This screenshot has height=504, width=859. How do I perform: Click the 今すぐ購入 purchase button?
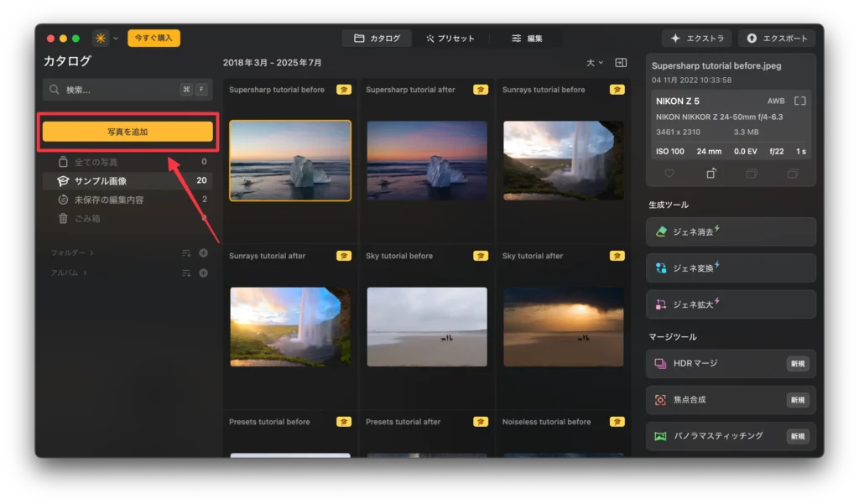(x=154, y=38)
